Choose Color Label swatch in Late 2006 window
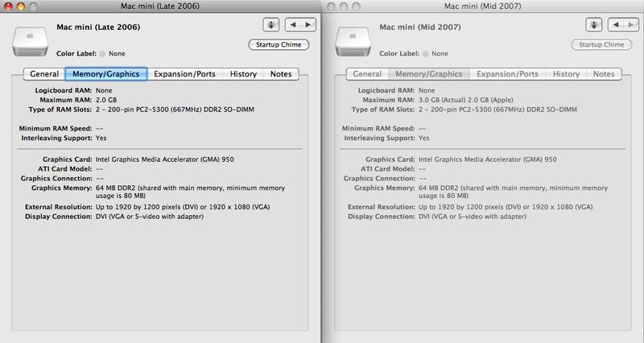644x343 pixels. click(x=103, y=54)
